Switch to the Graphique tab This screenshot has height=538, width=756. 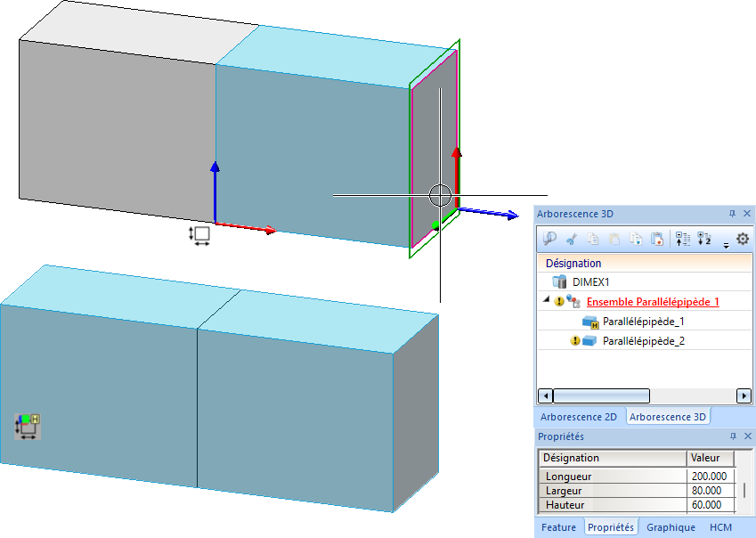671,527
